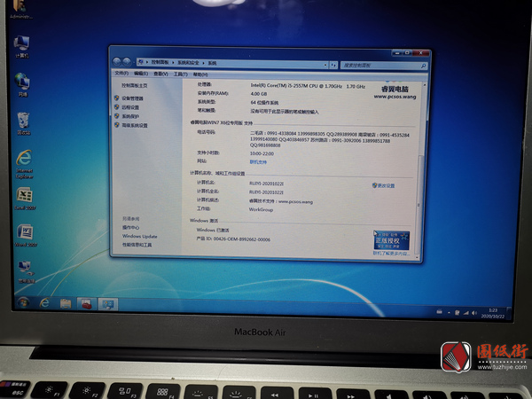Click the refresh button beside address bar
This screenshot has height=399, width=532.
point(333,65)
